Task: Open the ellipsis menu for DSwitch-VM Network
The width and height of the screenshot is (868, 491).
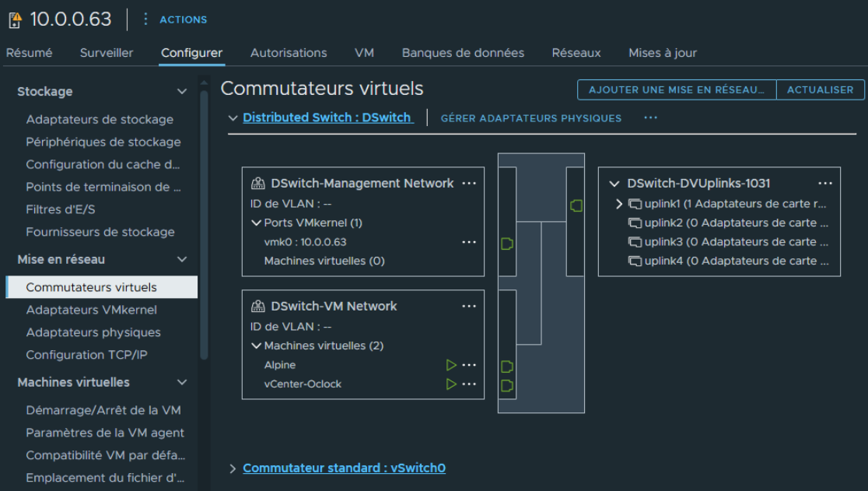Action: (468, 307)
